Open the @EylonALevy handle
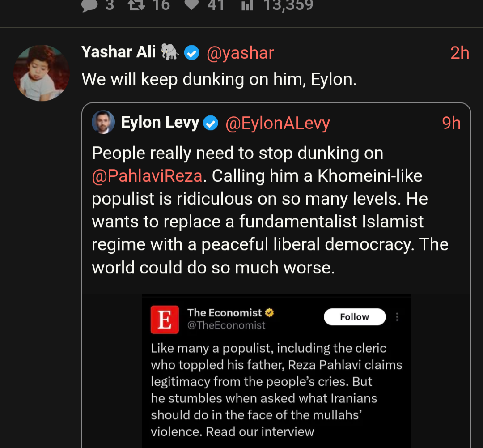This screenshot has width=483, height=448. [278, 123]
